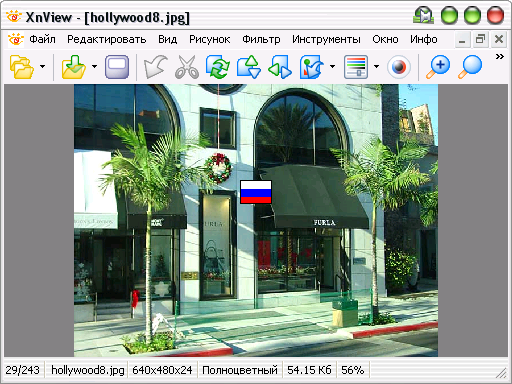Image resolution: width=512 pixels, height=384 pixels.
Task: Click the red-eye correction icon
Action: [x=399, y=67]
